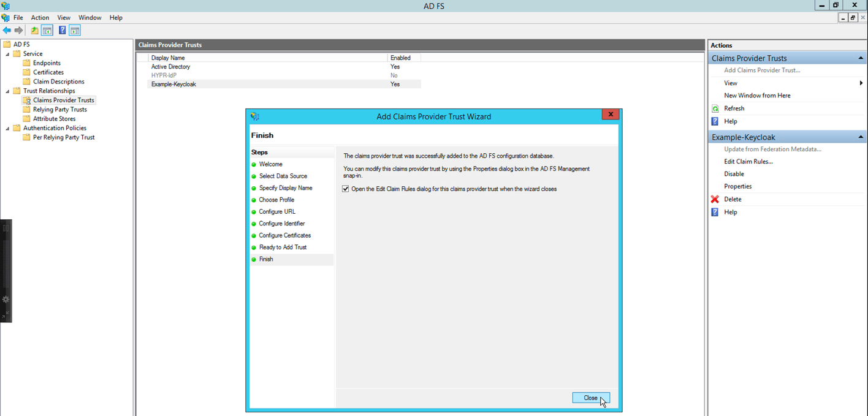Viewport: 868px width, 416px height.
Task: Minimize the inner MDI child window
Action: (843, 18)
